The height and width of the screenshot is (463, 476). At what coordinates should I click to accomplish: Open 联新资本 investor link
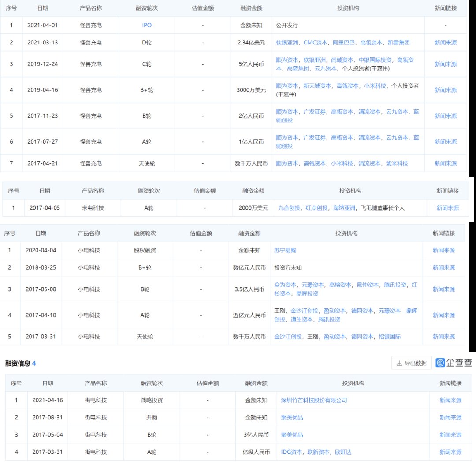[318, 452]
